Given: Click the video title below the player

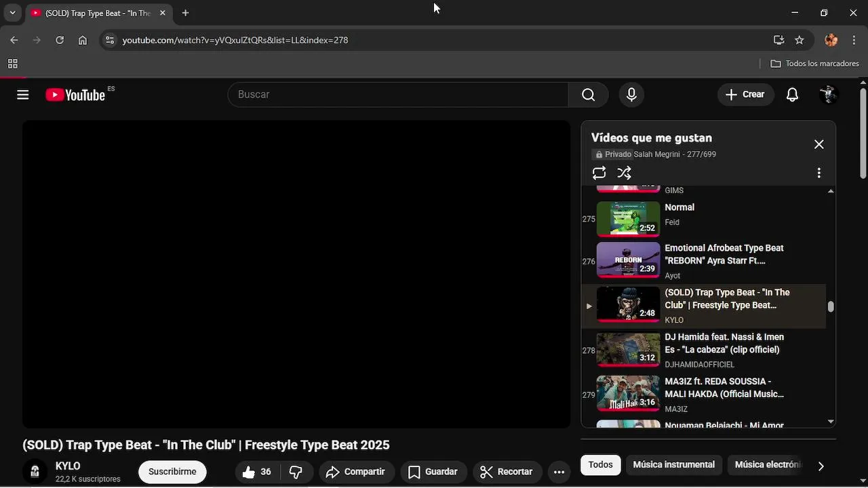Looking at the screenshot, I should 206,445.
